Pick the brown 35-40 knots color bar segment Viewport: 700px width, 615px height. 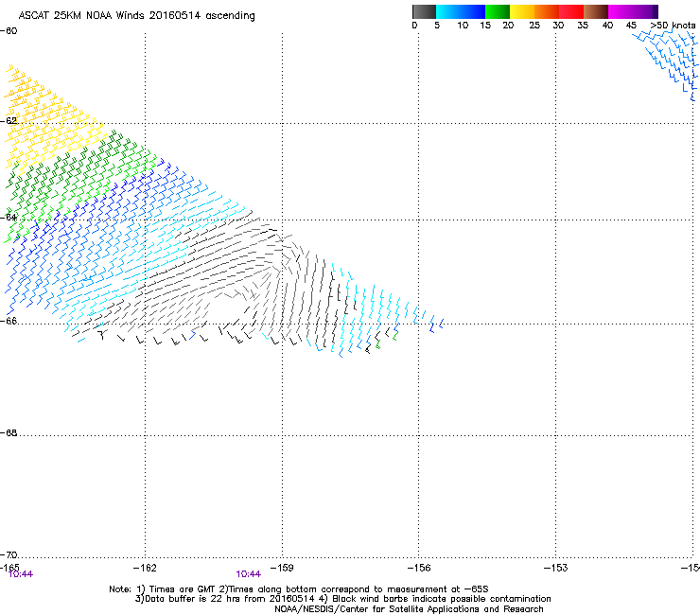click(x=596, y=11)
